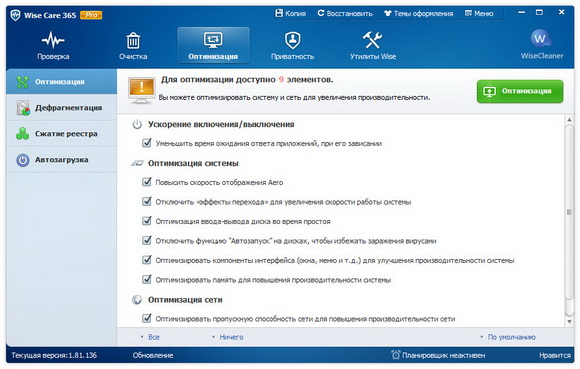The image size is (580, 369).
Task: Select Оптимизация in the left sidebar
Action: click(x=61, y=82)
